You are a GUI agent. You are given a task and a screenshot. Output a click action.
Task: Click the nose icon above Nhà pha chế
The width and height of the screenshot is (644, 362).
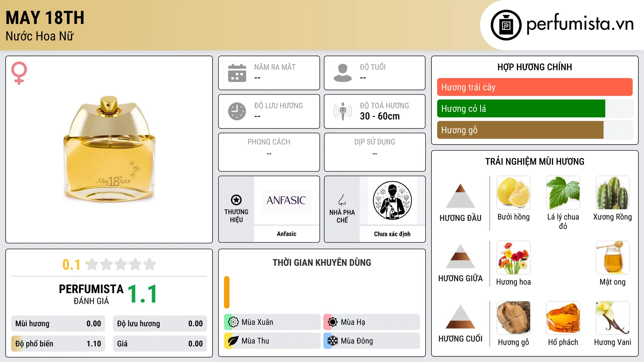342,200
